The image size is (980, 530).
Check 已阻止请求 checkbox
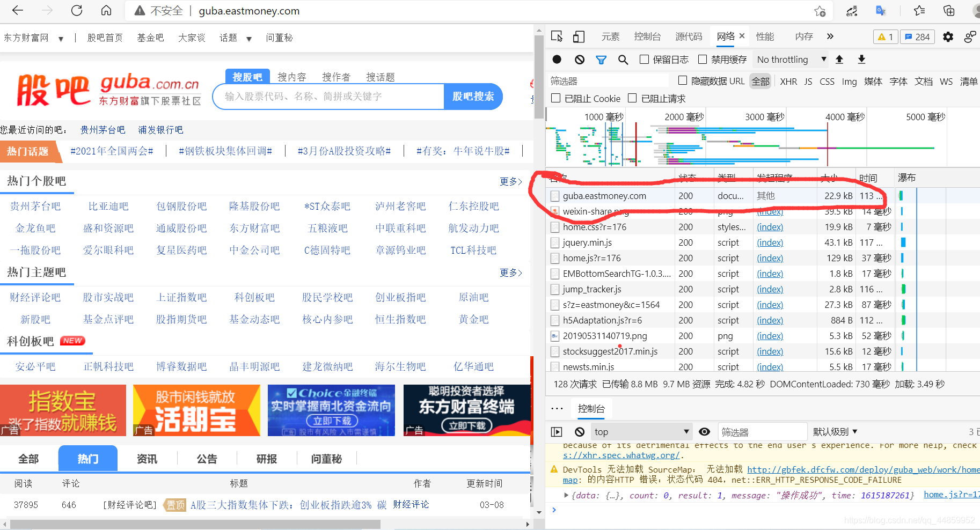point(632,98)
